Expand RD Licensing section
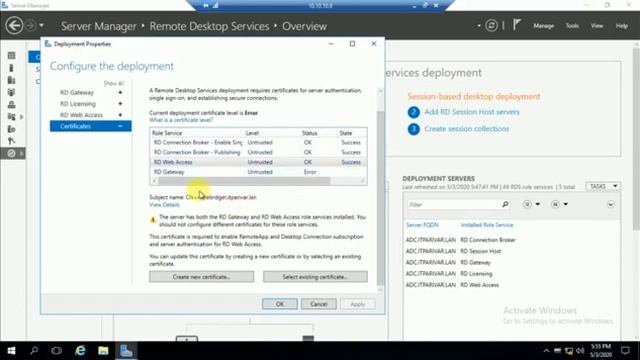 (x=120, y=104)
